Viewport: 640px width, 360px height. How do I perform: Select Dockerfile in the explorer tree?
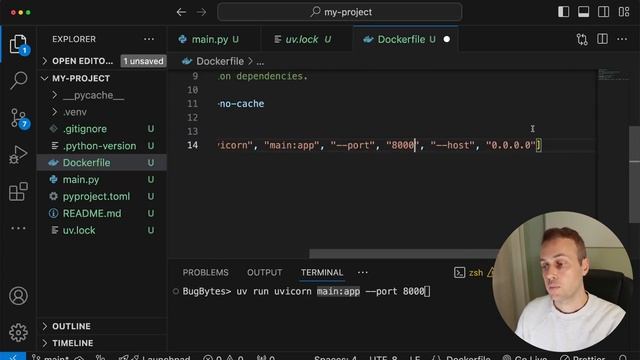click(x=102, y=162)
